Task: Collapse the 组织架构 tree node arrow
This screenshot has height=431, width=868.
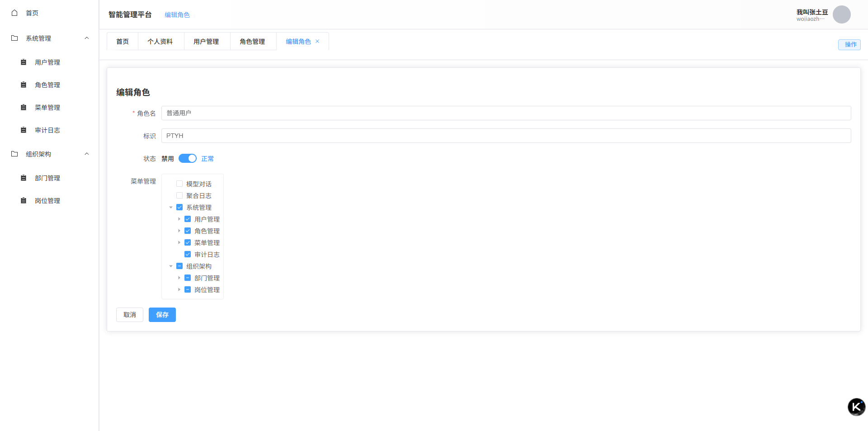Action: click(x=171, y=266)
